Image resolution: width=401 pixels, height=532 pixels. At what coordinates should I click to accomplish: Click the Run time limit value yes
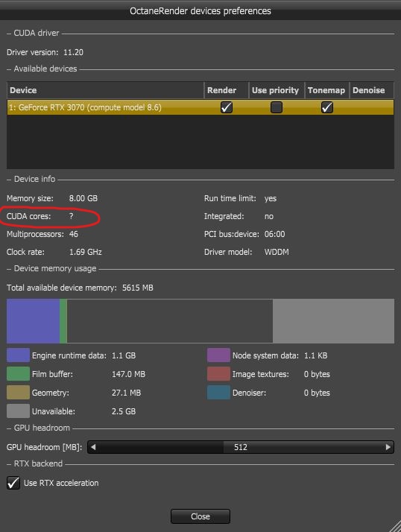click(271, 198)
